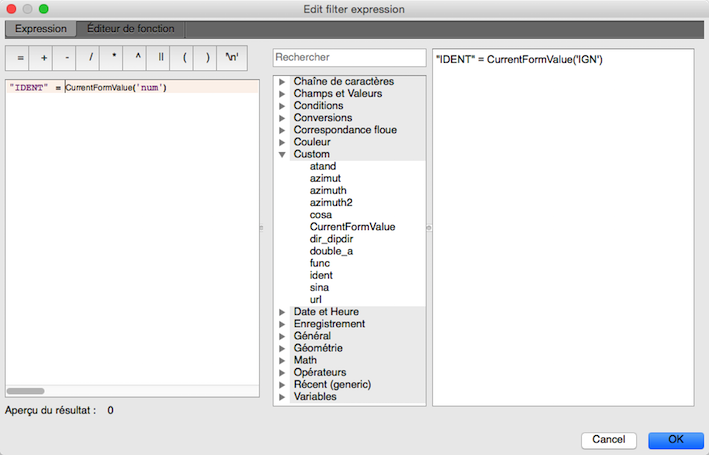Click the expression editor horizontal scrollbar
Viewport: 709px width, 455px height.
pos(26,391)
